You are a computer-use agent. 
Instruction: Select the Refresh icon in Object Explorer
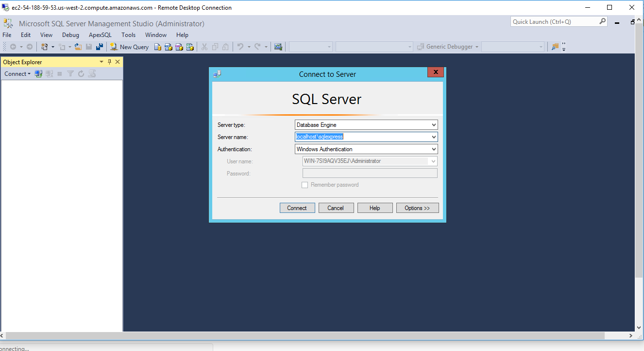tap(81, 73)
